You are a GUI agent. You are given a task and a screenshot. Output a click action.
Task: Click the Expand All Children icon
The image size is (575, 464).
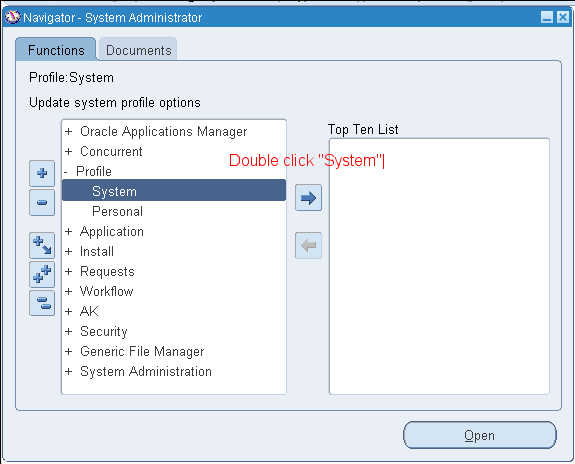click(42, 245)
